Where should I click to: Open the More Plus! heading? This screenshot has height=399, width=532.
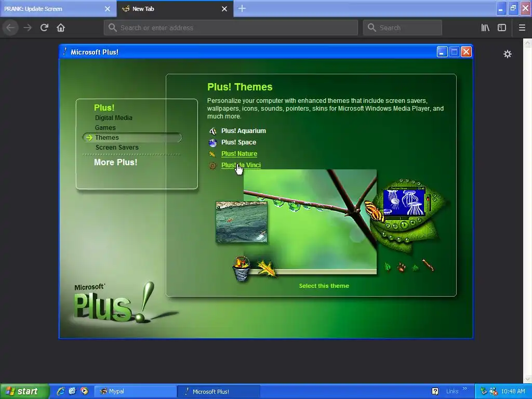pos(116,162)
